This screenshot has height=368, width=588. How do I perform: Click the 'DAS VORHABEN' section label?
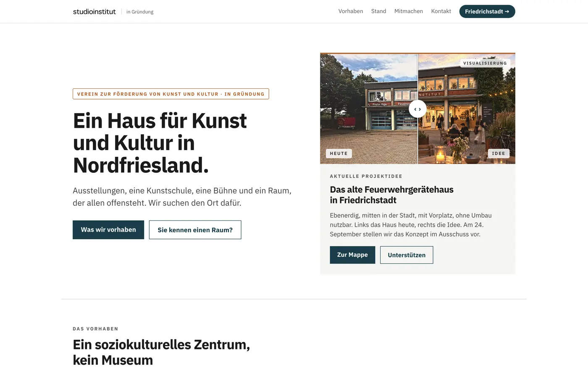click(x=95, y=329)
